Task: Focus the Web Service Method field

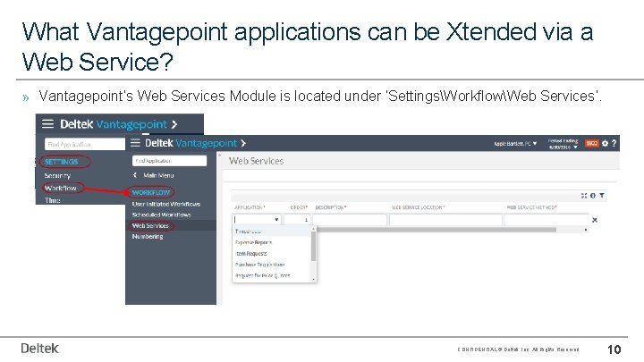Action: (x=547, y=220)
